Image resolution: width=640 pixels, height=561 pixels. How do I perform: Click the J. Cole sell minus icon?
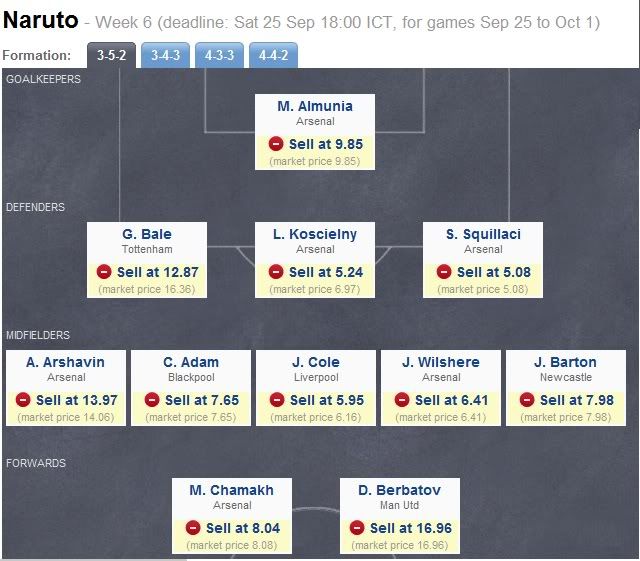point(277,399)
